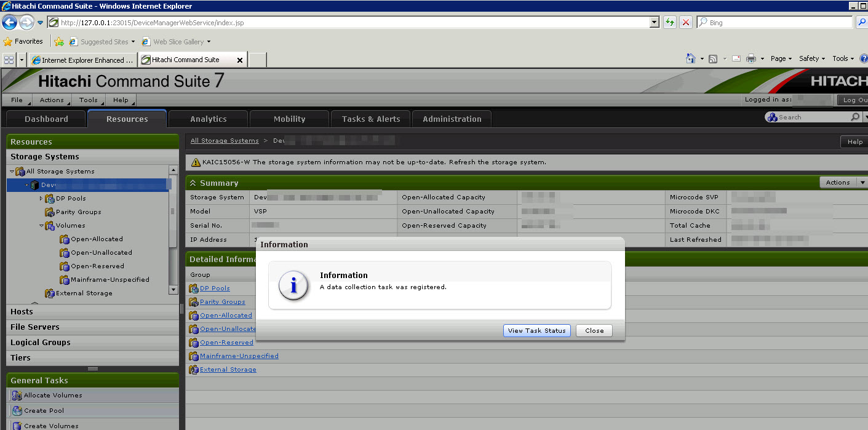The width and height of the screenshot is (868, 430).
Task: Go to Tasks & Alerts tab
Action: [370, 119]
